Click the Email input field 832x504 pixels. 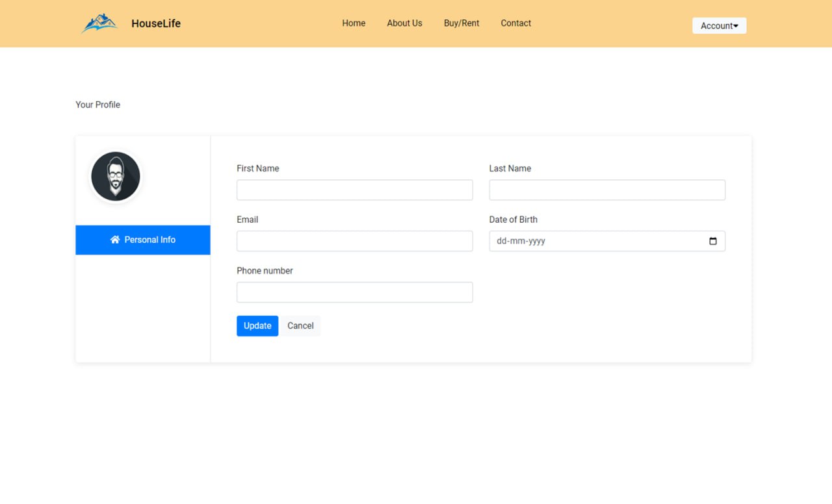(x=354, y=241)
